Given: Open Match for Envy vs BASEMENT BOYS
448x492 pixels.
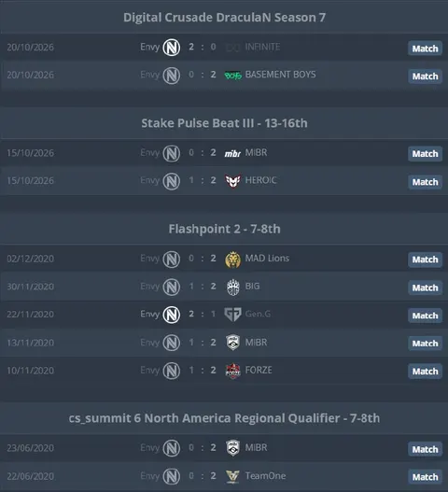Looking at the screenshot, I should coord(425,76).
